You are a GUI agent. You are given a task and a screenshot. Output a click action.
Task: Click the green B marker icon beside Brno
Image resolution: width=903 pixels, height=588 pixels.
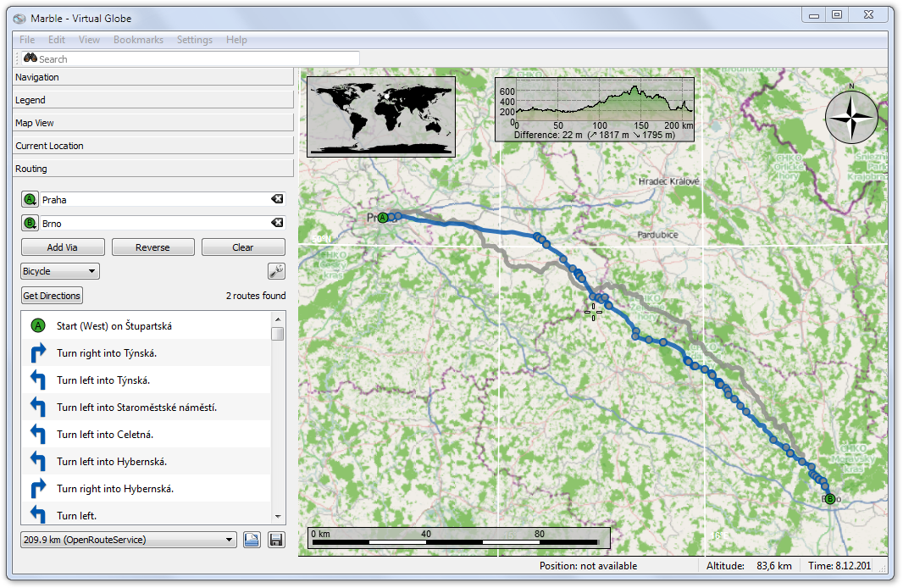click(30, 223)
